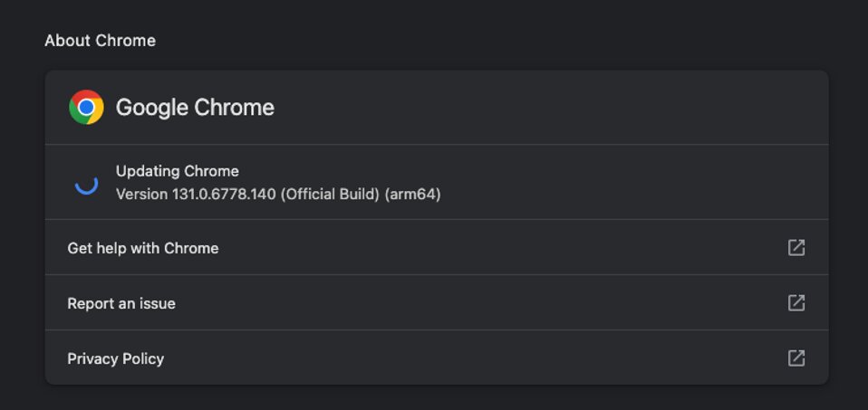The height and width of the screenshot is (410, 868).
Task: Click the blue update progress spinner
Action: pyautogui.click(x=86, y=185)
